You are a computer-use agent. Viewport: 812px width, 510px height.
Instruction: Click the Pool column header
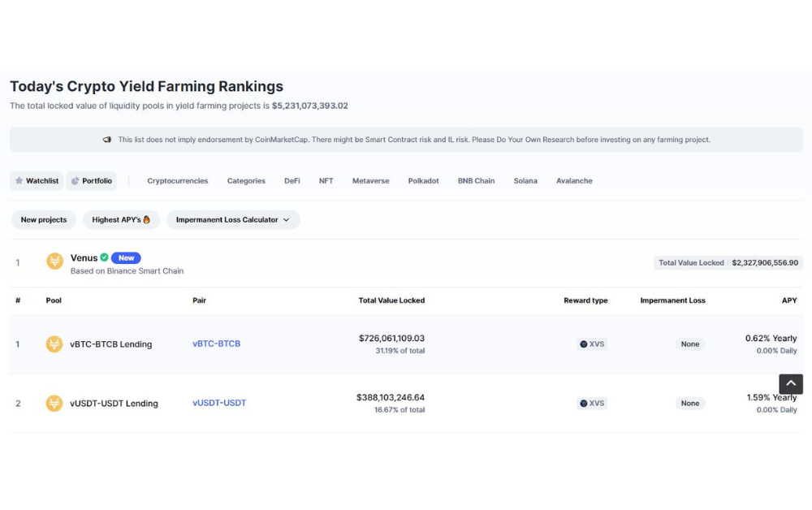point(54,300)
